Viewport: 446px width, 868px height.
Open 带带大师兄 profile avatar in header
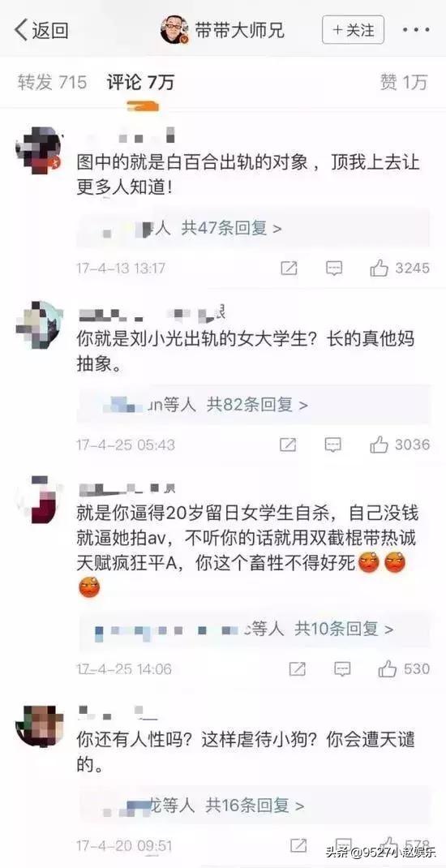click(x=174, y=30)
